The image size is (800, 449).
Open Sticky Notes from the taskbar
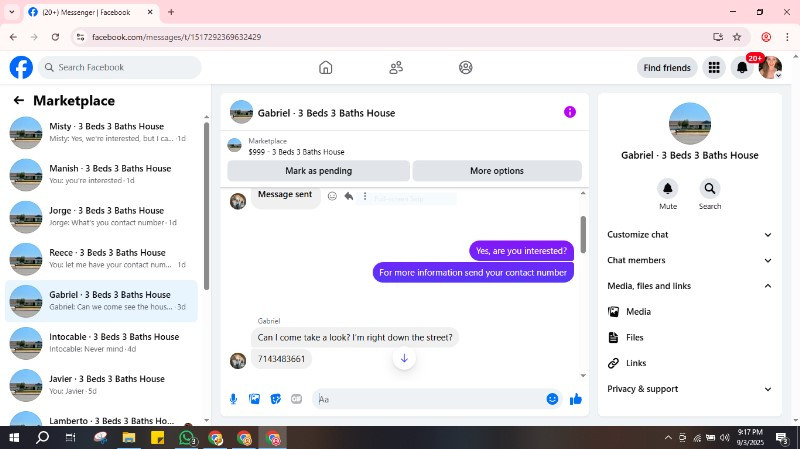coord(158,438)
